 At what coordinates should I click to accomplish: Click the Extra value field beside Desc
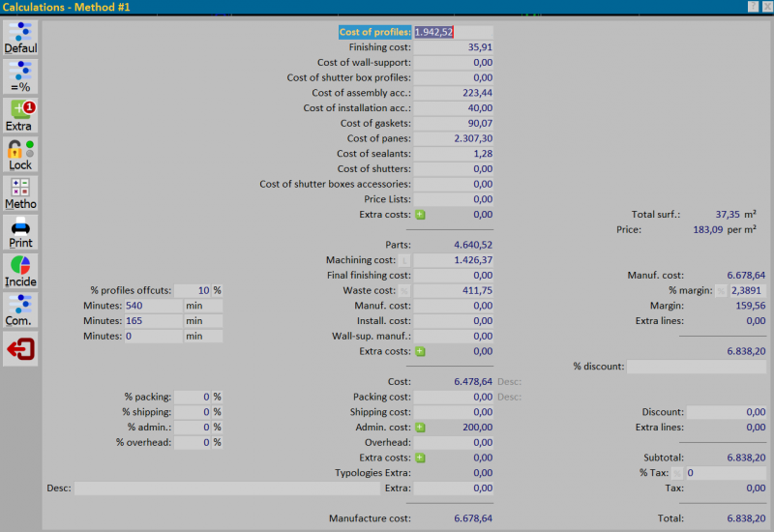point(453,488)
